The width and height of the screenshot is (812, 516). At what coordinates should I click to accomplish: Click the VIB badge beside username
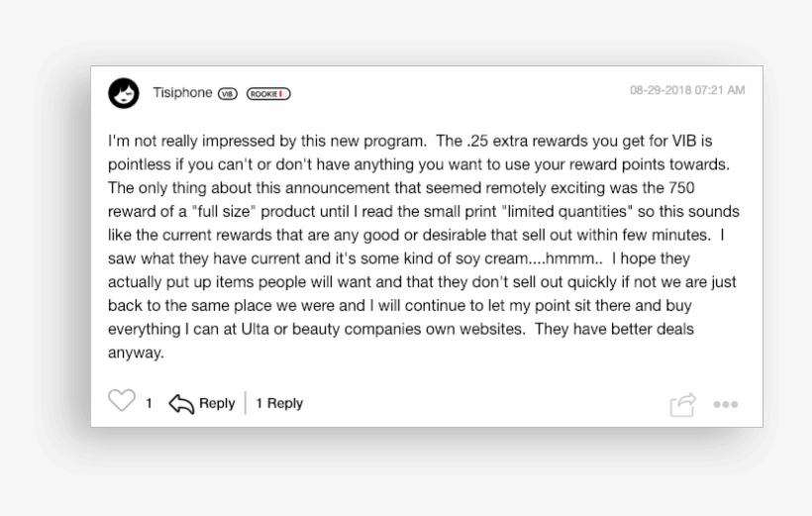(228, 94)
